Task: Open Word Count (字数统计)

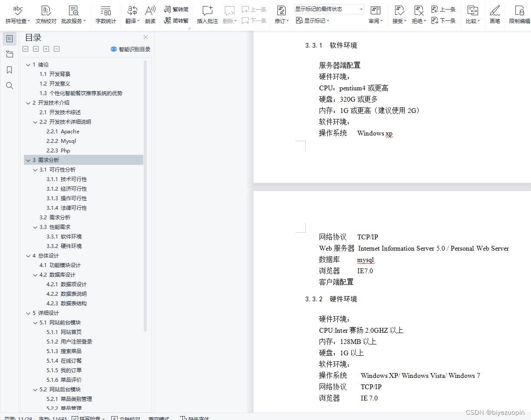Action: (x=106, y=15)
